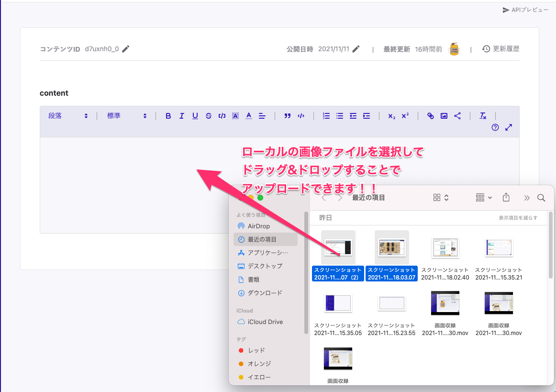556x392 pixels.
Task: Open the 標準 font size dropdown
Action: point(127,116)
